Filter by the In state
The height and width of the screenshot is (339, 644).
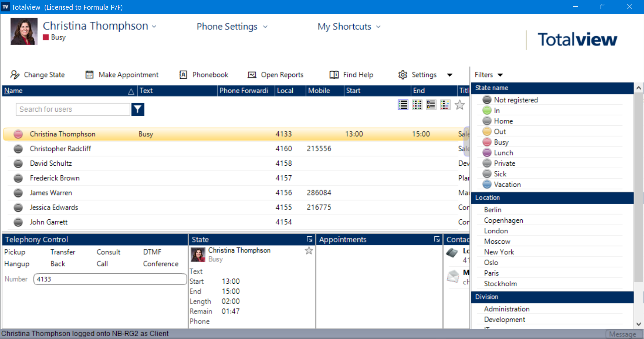tap(496, 110)
